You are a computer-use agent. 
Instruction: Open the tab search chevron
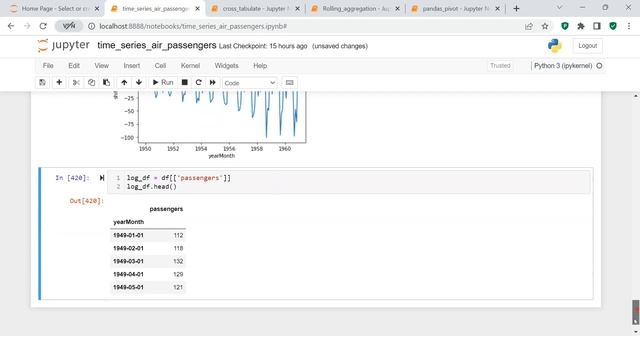pyautogui.click(x=560, y=8)
